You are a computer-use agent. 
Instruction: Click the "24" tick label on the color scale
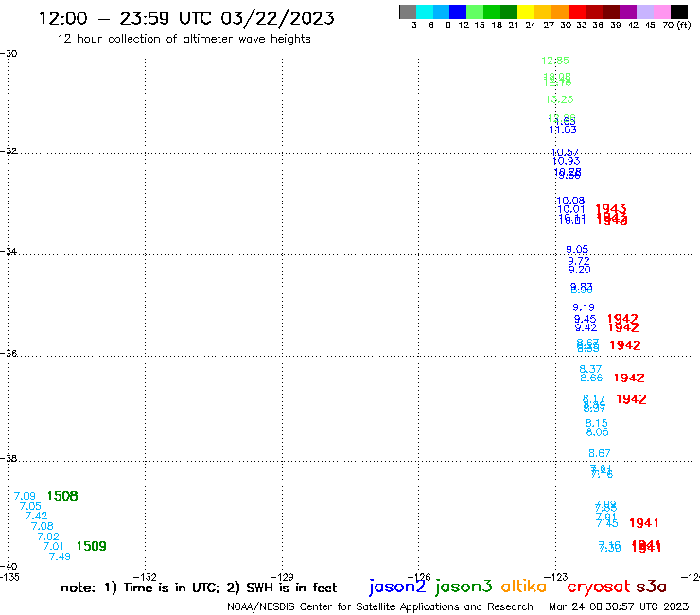531,26
